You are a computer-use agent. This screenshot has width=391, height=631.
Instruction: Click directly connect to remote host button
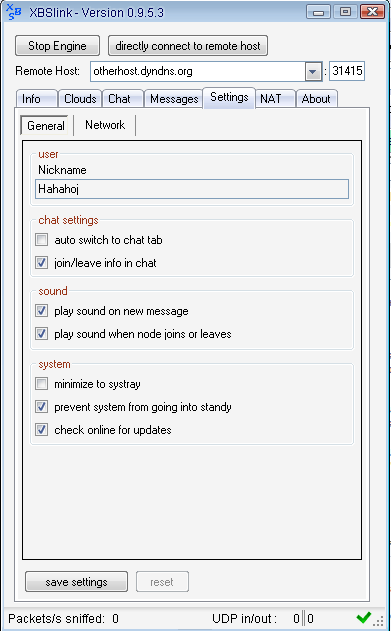(x=188, y=46)
